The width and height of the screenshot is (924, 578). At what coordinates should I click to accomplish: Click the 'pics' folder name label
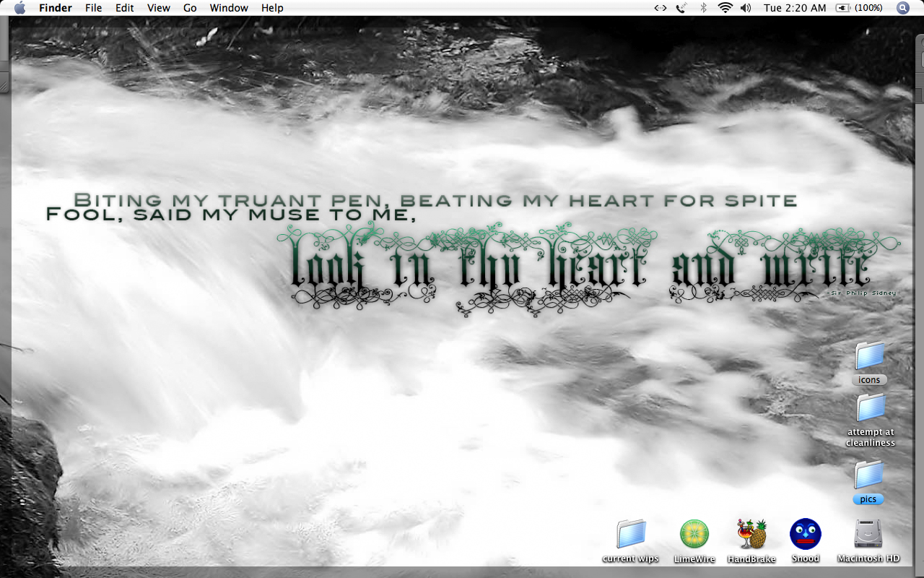pyautogui.click(x=868, y=499)
